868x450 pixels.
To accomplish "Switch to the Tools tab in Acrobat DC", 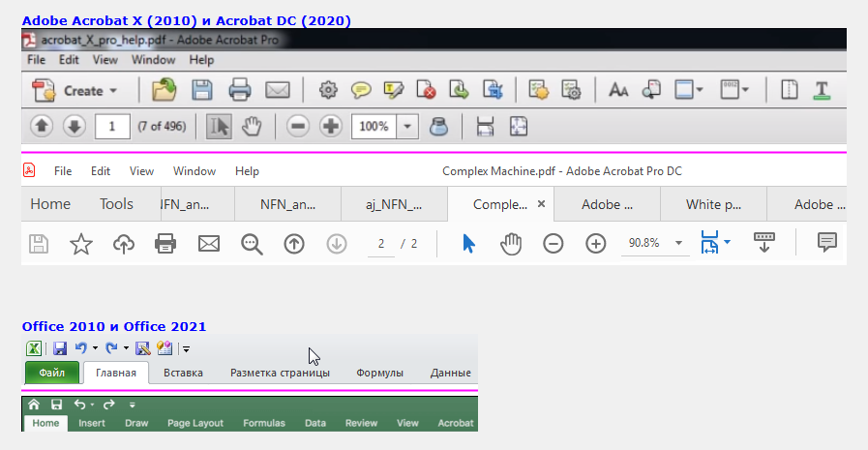I will pyautogui.click(x=116, y=204).
